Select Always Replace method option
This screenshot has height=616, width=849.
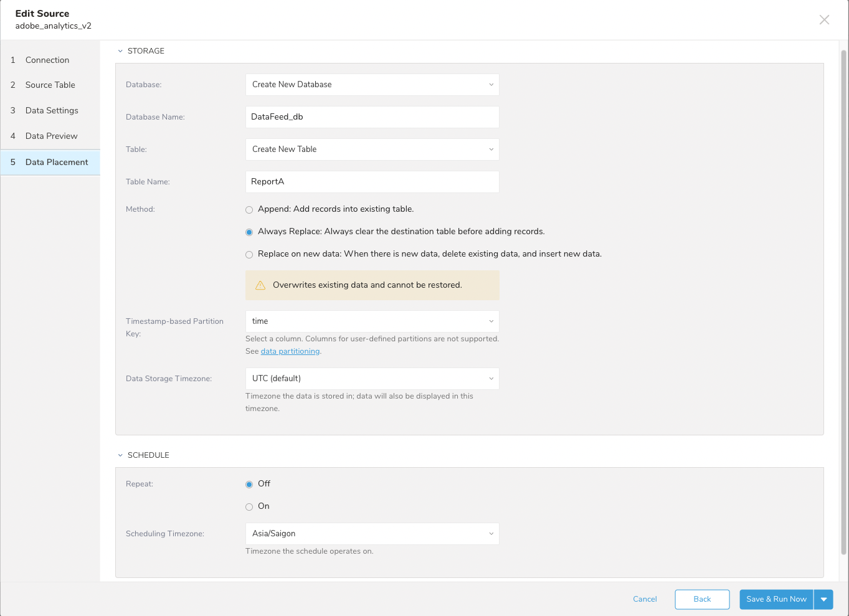(x=249, y=232)
